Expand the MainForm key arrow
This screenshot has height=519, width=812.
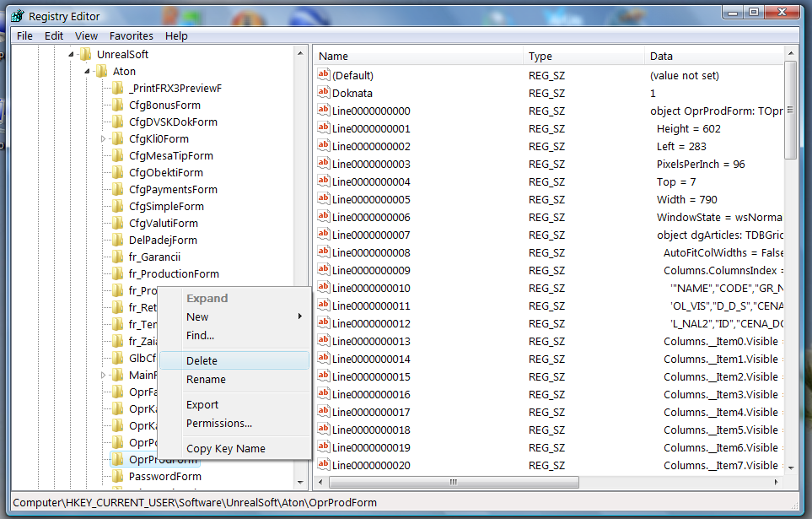click(101, 375)
